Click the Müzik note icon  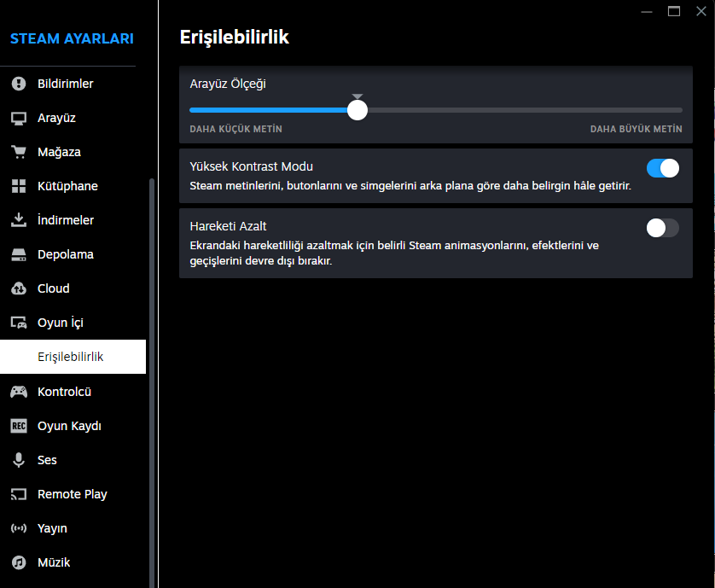(19, 562)
